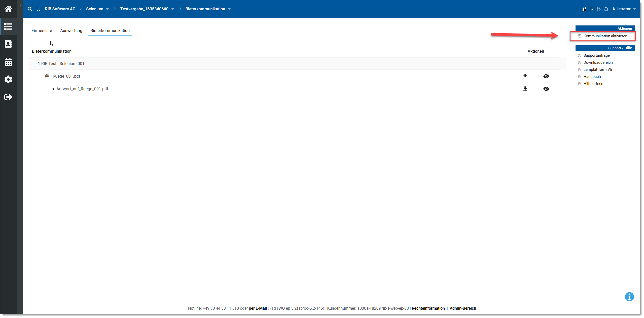View Ruege_001.pdf with eye icon
The image size is (644, 318).
[x=546, y=76]
